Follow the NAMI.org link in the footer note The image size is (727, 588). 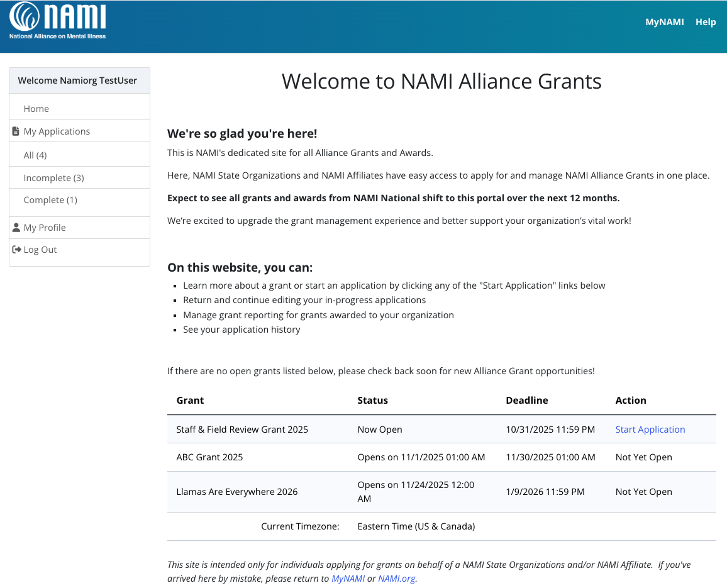tap(396, 579)
